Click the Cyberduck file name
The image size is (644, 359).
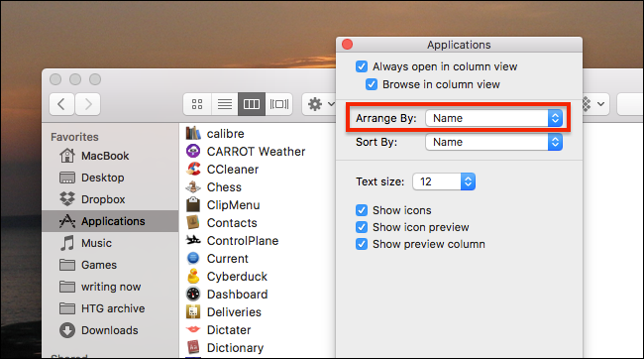[x=237, y=277]
